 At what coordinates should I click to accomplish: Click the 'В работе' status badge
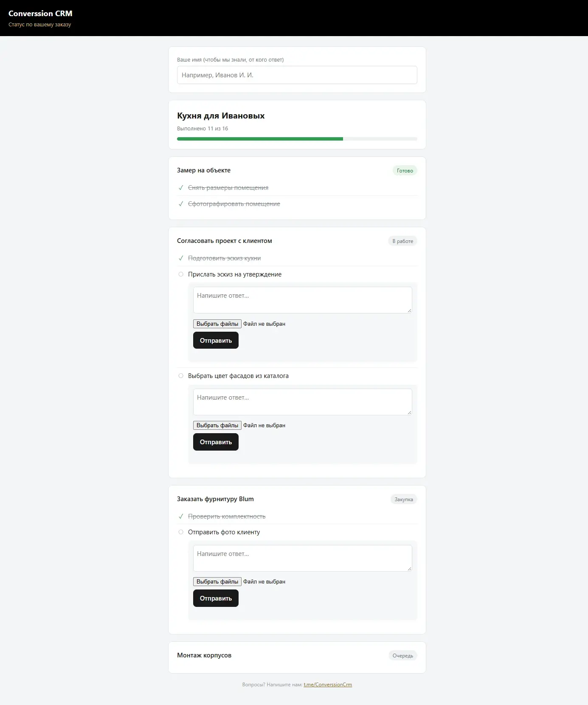[402, 241]
